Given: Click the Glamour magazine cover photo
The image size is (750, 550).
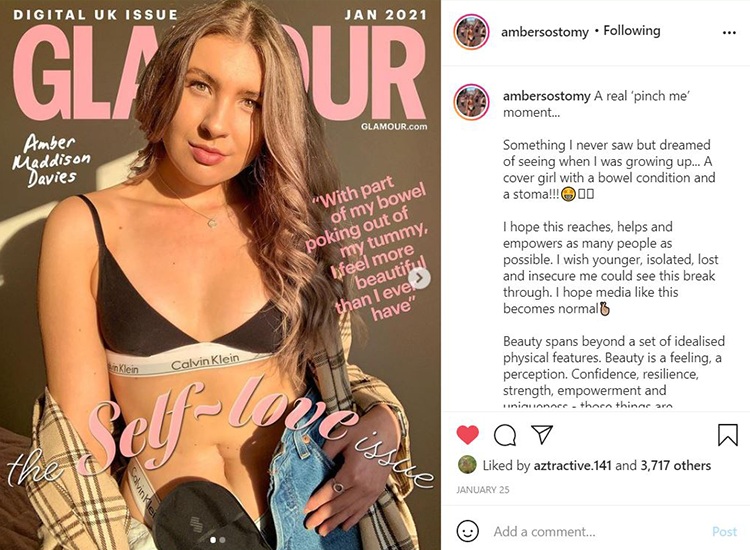Looking at the screenshot, I should (x=220, y=275).
